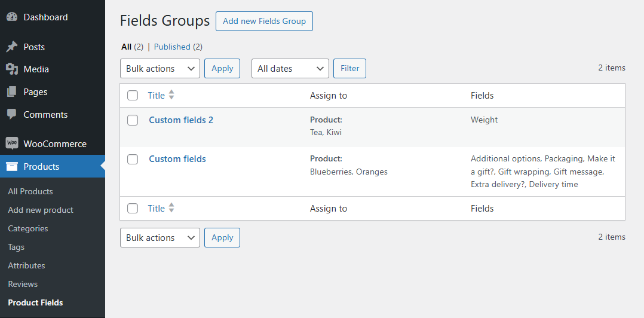Click the Dashboard gauge icon

pos(12,17)
